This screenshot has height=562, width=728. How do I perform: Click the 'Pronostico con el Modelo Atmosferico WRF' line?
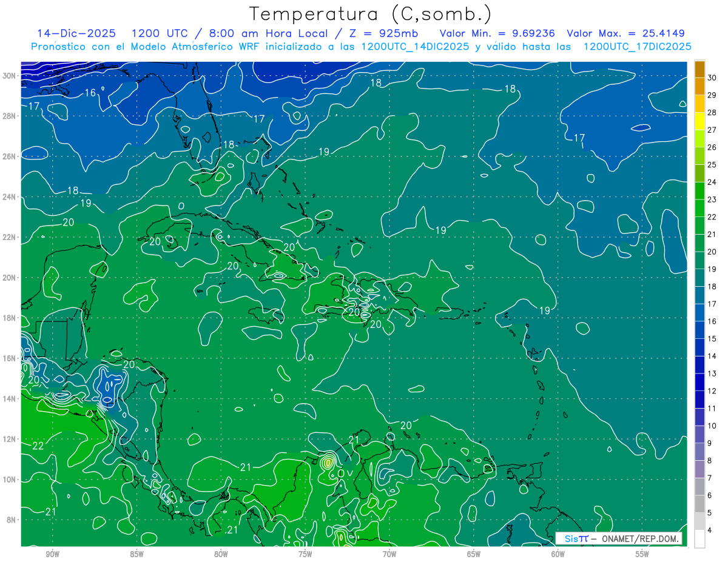click(361, 47)
